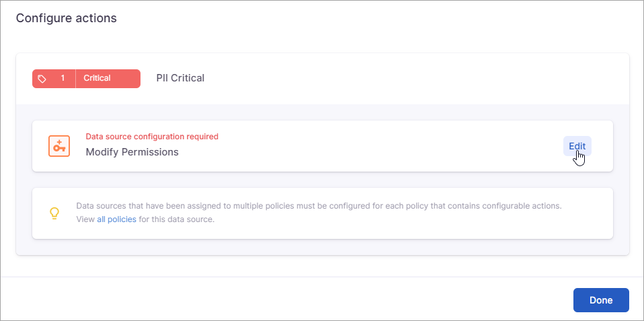644x321 pixels.
Task: Click the yellow lightbulb tip icon
Action: pyautogui.click(x=55, y=213)
